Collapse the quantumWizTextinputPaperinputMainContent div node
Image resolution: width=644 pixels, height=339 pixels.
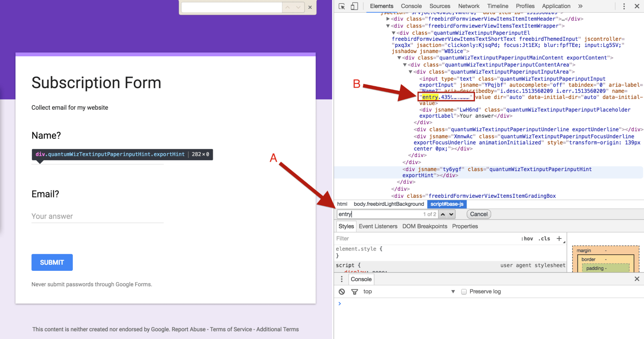[x=399, y=58]
